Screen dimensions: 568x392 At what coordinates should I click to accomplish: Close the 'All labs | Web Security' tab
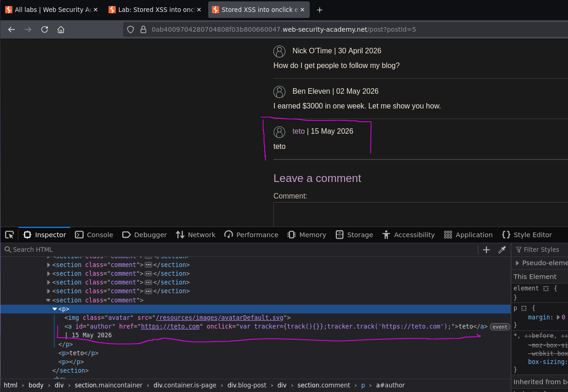96,10
